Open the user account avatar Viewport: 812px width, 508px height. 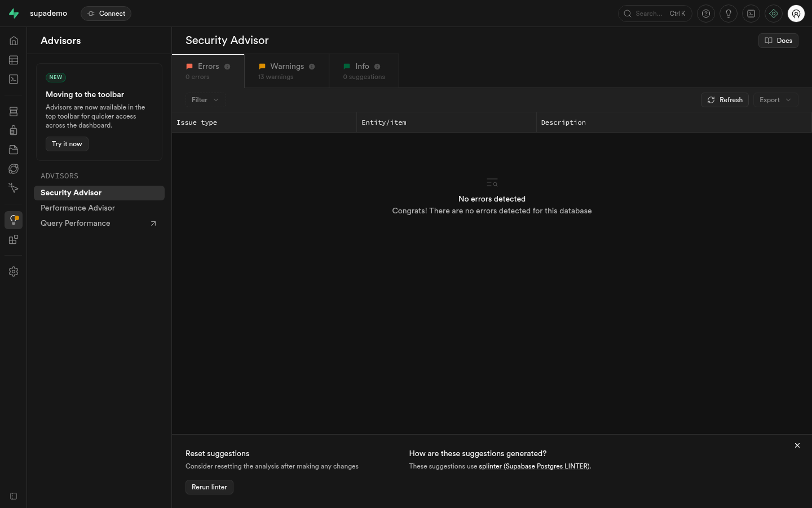(796, 14)
